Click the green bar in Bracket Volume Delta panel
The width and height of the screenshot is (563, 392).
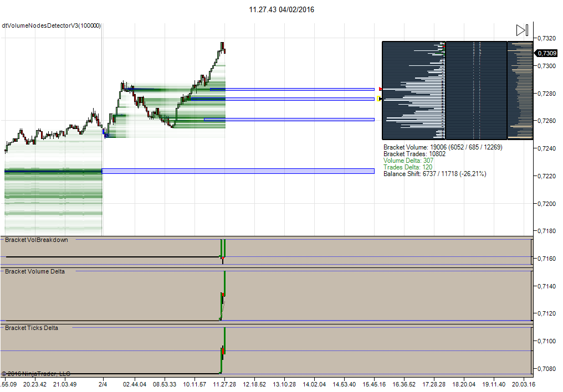point(225,283)
